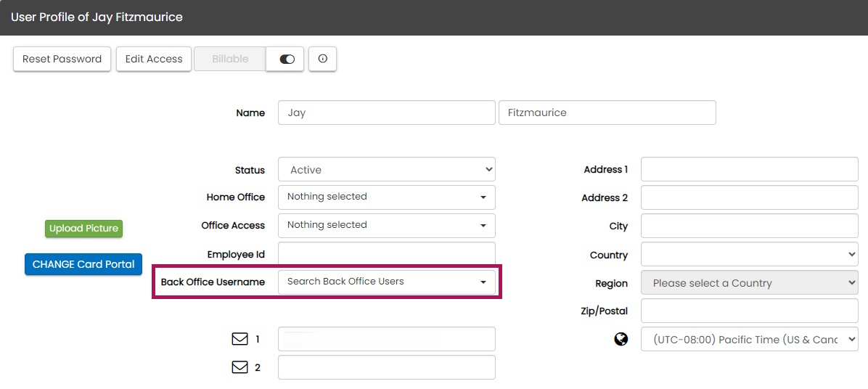Click the Zip/Postal input field
868x389 pixels.
749,311
